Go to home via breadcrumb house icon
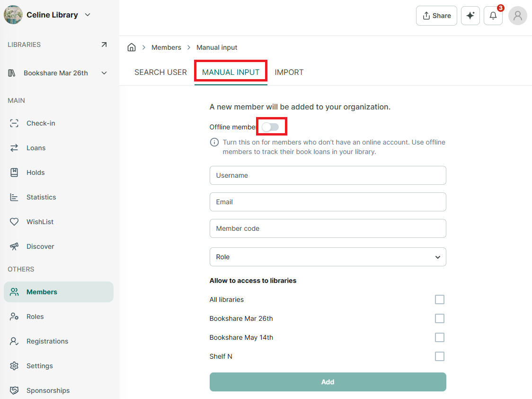The width and height of the screenshot is (532, 399). (132, 47)
